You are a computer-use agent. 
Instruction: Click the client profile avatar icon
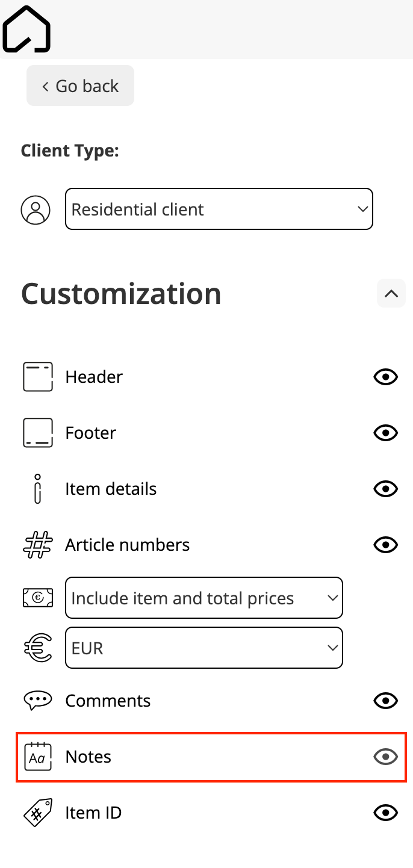36,209
